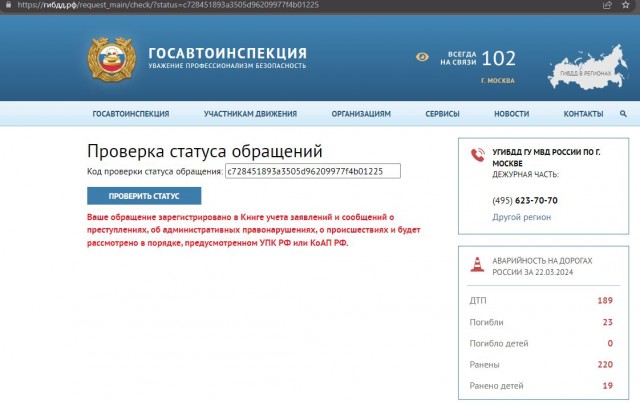
Task: Click the Ранено детей value 19
Action: coord(607,386)
